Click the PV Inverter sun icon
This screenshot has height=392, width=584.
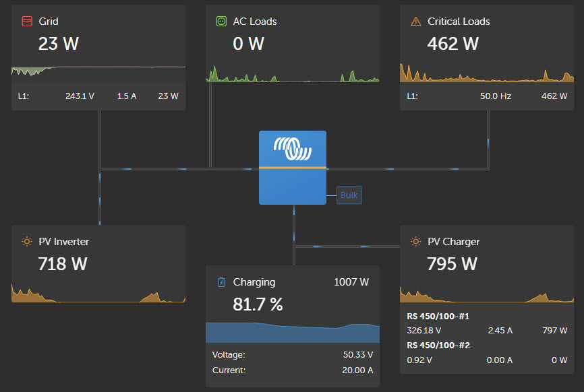pos(27,241)
